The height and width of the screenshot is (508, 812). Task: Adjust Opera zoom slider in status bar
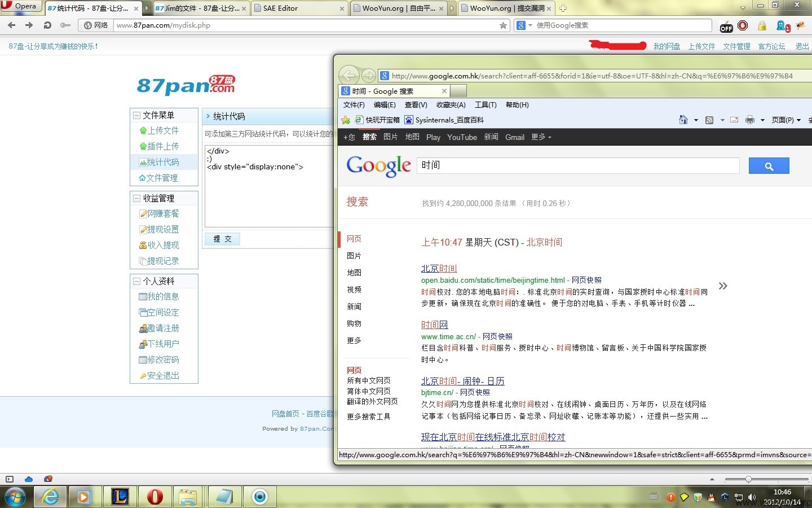tap(748, 479)
